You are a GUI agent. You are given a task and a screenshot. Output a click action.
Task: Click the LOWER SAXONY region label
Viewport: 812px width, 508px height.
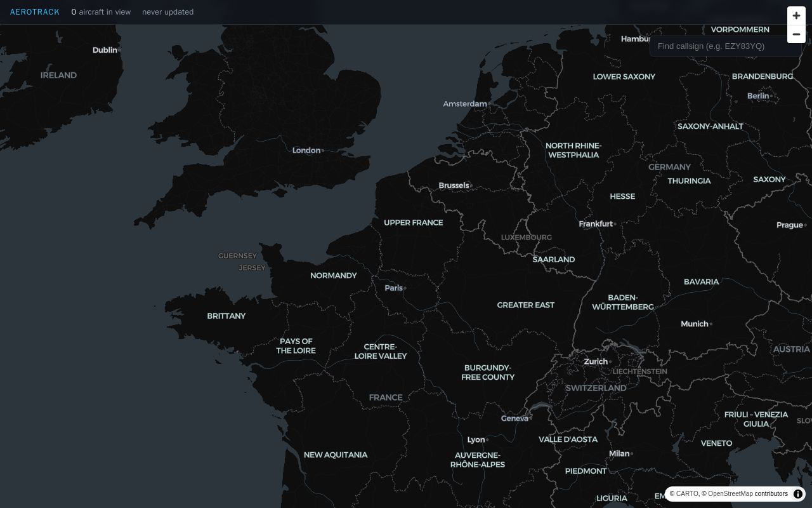point(624,76)
